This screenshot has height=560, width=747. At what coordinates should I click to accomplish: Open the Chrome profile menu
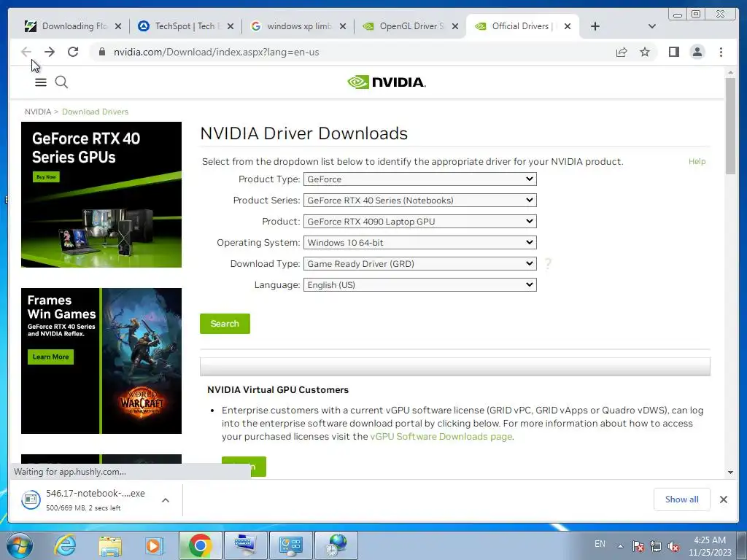click(697, 52)
